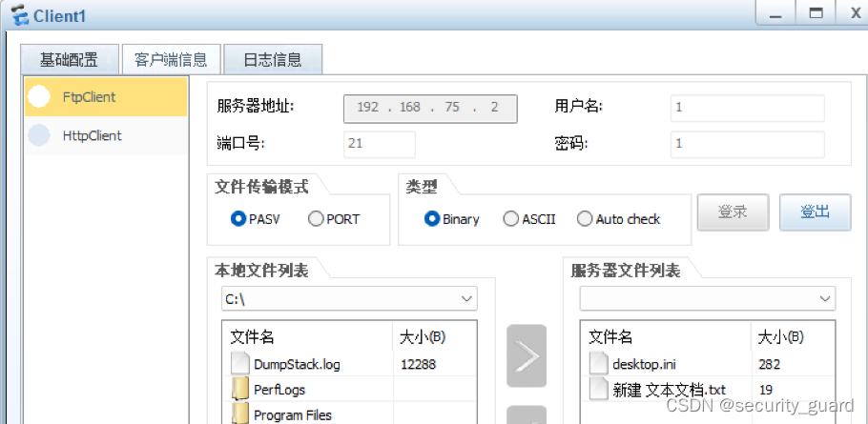Choose Auto check type
Image resolution: width=868 pixels, height=424 pixels.
[618, 219]
